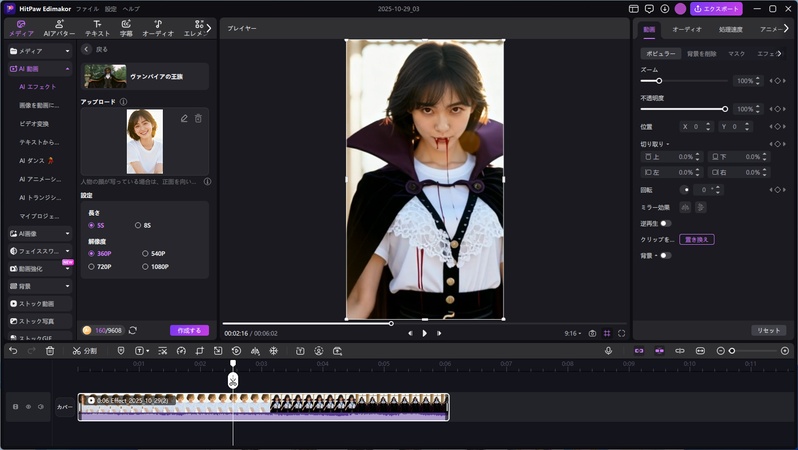Click the trash delete icon in timeline toolbar

(x=50, y=351)
